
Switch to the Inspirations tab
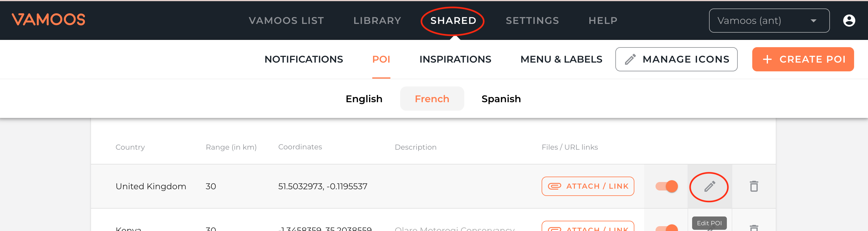click(455, 59)
